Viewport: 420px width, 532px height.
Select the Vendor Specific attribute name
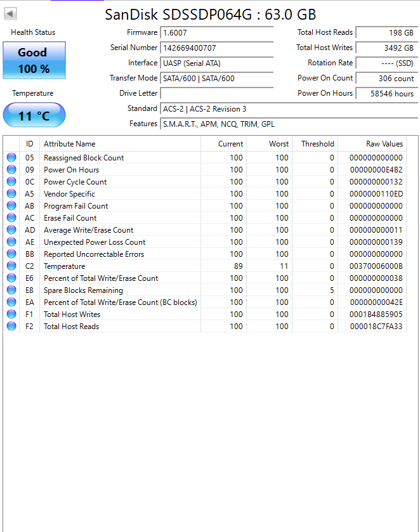click(x=69, y=194)
